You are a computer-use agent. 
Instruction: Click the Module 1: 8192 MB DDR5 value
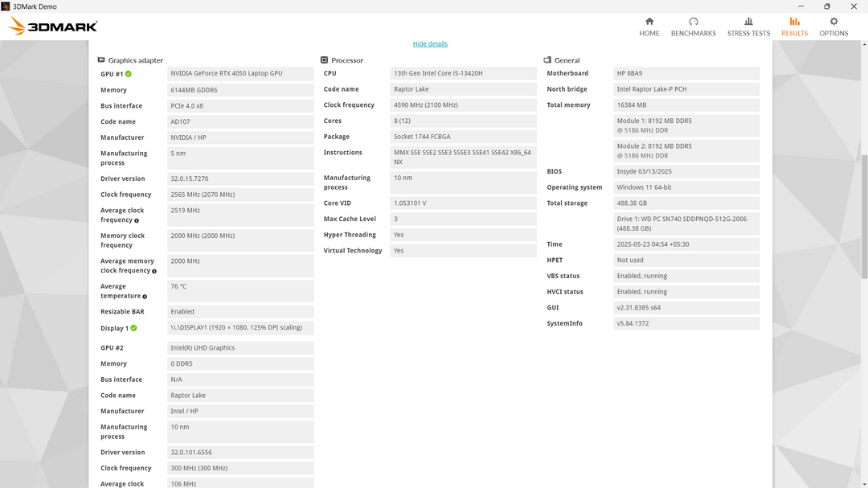click(686, 125)
